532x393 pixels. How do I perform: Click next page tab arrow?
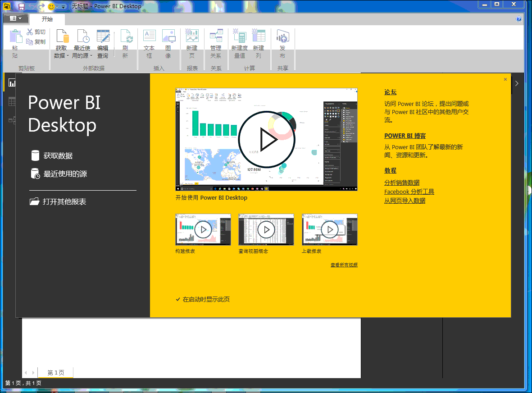click(33, 373)
